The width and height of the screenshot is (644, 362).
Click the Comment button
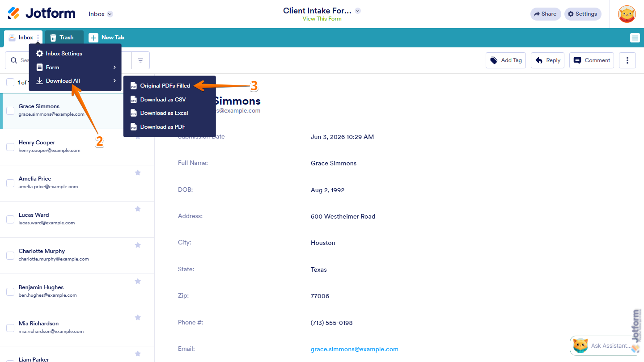click(592, 60)
